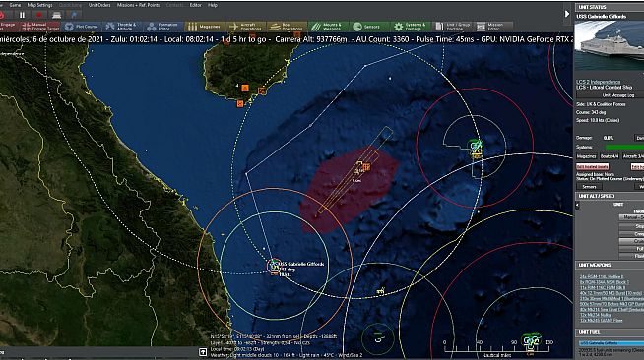Open the Unit Orders menu

point(99,5)
